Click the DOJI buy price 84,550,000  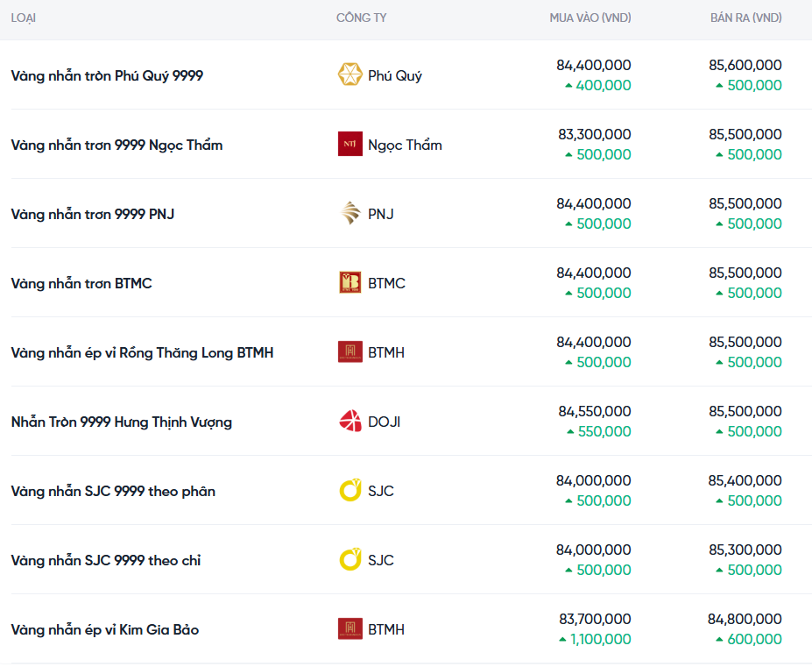coord(594,411)
